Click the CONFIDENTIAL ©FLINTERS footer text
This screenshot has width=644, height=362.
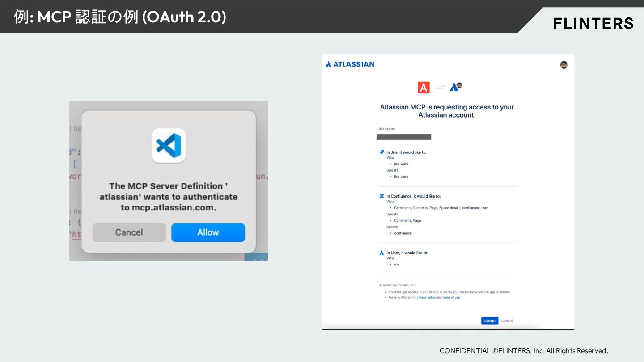524,351
